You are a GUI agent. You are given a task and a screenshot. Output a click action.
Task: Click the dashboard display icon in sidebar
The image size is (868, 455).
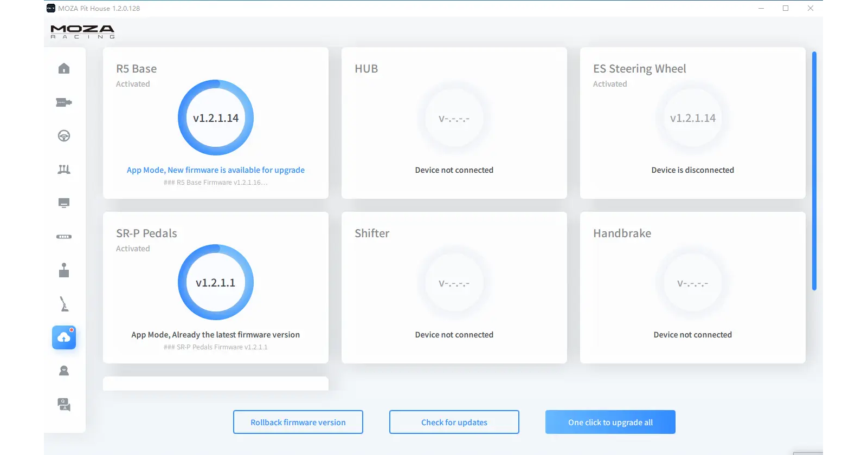(64, 203)
